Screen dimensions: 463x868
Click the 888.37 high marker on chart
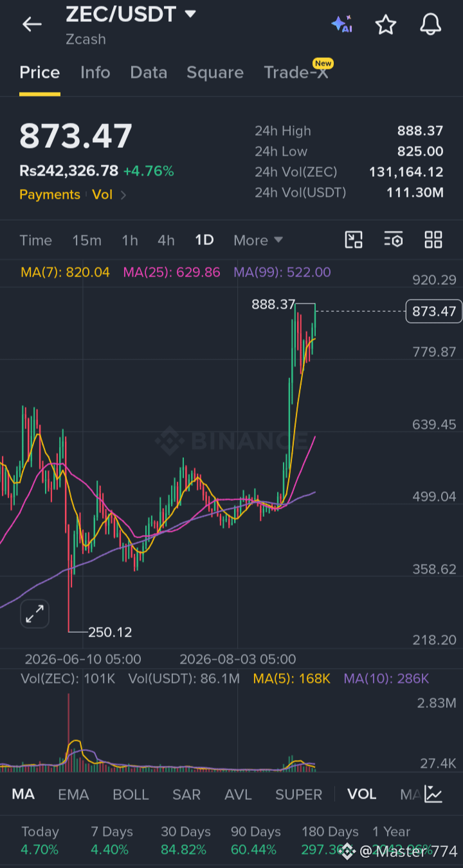point(273,304)
